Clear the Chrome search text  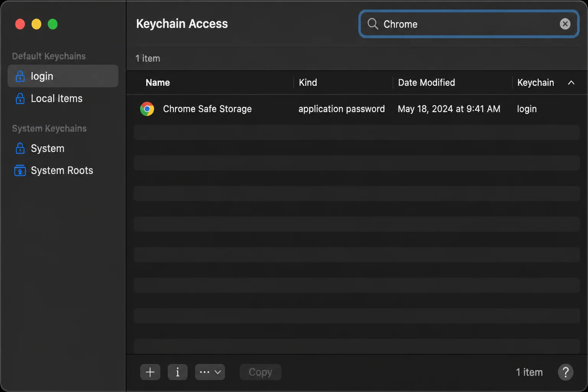(565, 24)
